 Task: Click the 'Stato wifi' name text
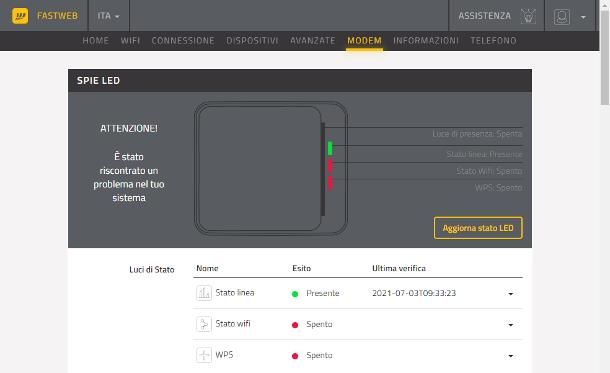(233, 324)
